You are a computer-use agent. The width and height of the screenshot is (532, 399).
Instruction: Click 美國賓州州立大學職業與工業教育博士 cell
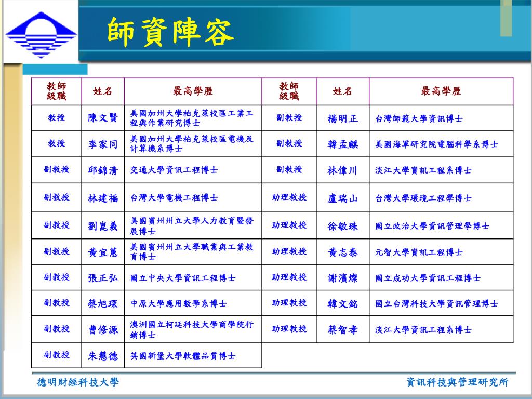coord(193,252)
